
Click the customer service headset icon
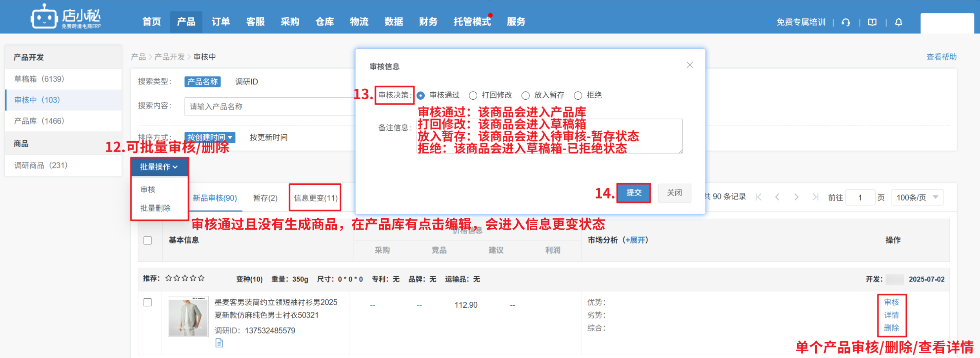(x=846, y=22)
